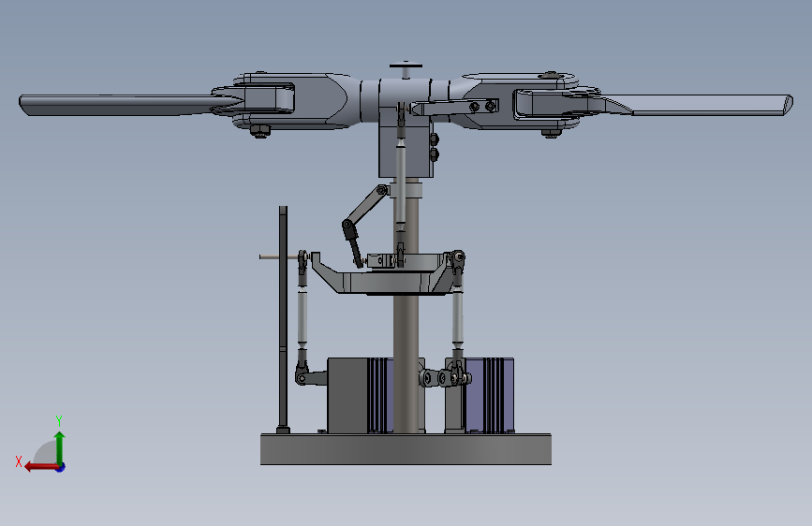Select the left servo motor body
The width and height of the screenshot is (812, 526).
click(x=347, y=395)
